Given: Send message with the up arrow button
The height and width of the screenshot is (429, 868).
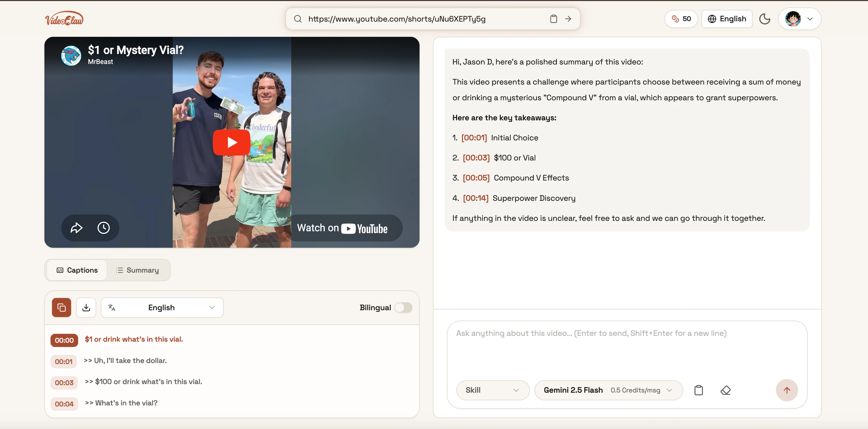Looking at the screenshot, I should point(787,390).
